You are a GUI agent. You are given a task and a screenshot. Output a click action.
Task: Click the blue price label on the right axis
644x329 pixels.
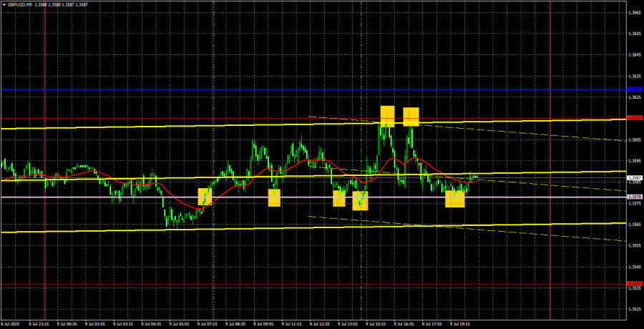click(x=634, y=89)
